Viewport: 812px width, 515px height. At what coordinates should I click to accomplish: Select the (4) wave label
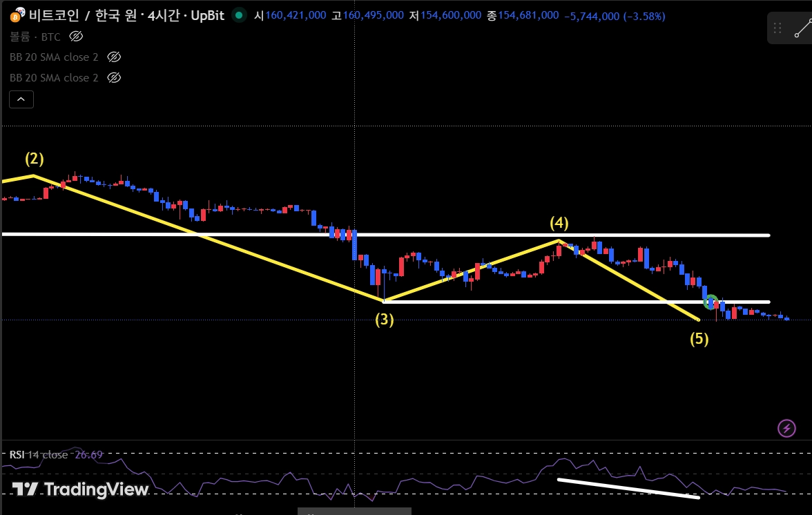[x=559, y=223]
